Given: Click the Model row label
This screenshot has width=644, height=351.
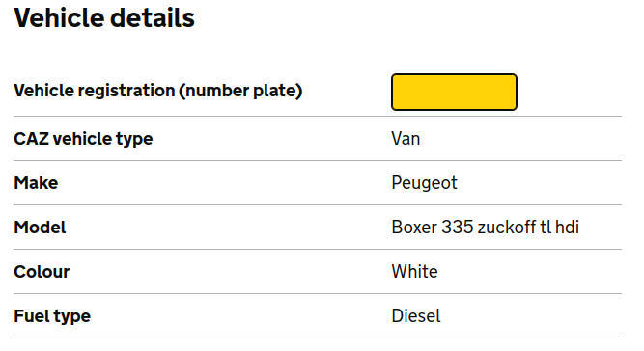Looking at the screenshot, I should click(x=40, y=228).
